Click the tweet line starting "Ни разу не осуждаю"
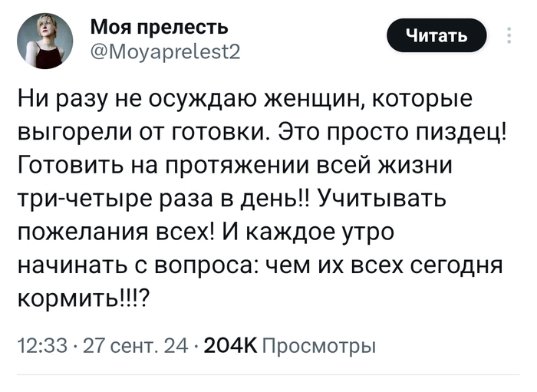The height and width of the screenshot is (392, 537). 245,100
